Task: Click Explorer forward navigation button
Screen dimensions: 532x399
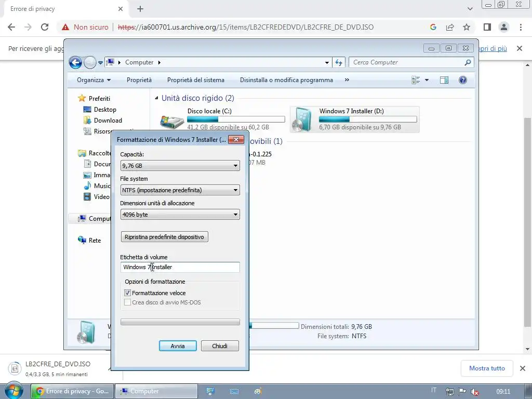Action: tap(90, 62)
